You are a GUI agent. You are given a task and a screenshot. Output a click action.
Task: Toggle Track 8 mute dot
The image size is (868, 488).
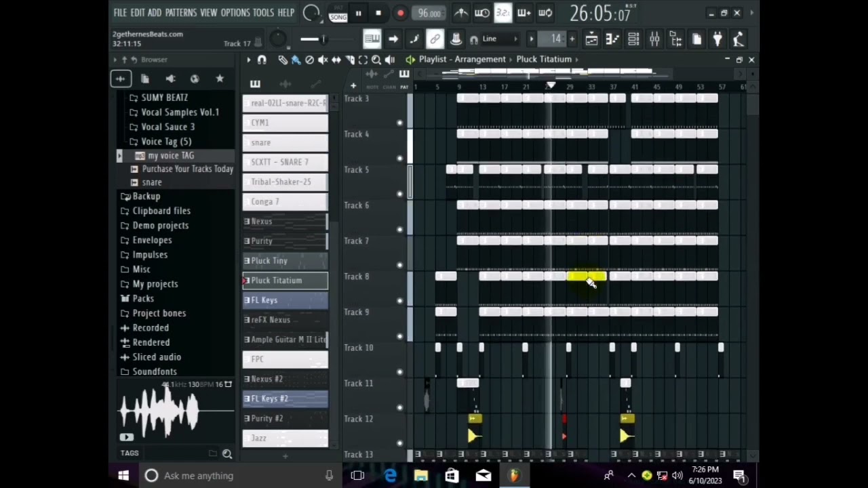tap(399, 300)
